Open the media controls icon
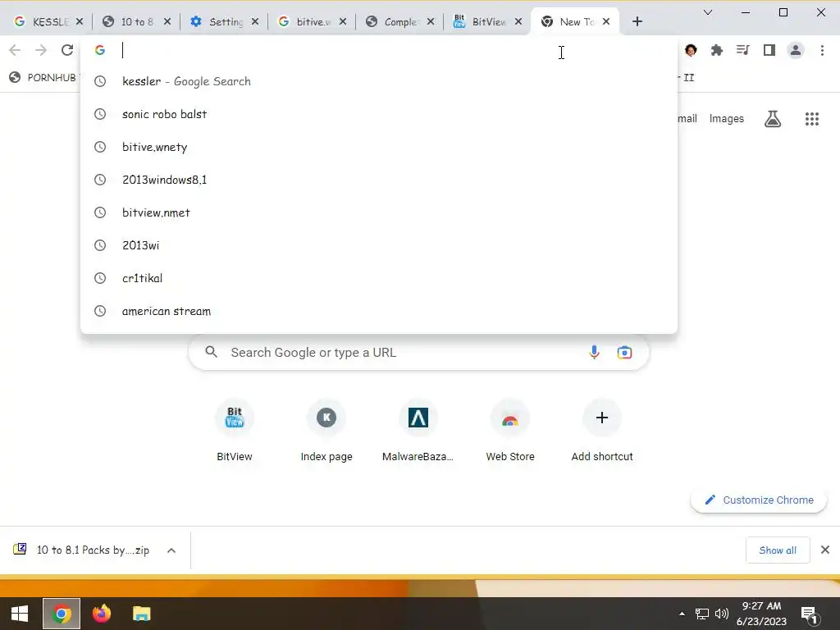Screen dimensions: 840x630 [x=742, y=50]
